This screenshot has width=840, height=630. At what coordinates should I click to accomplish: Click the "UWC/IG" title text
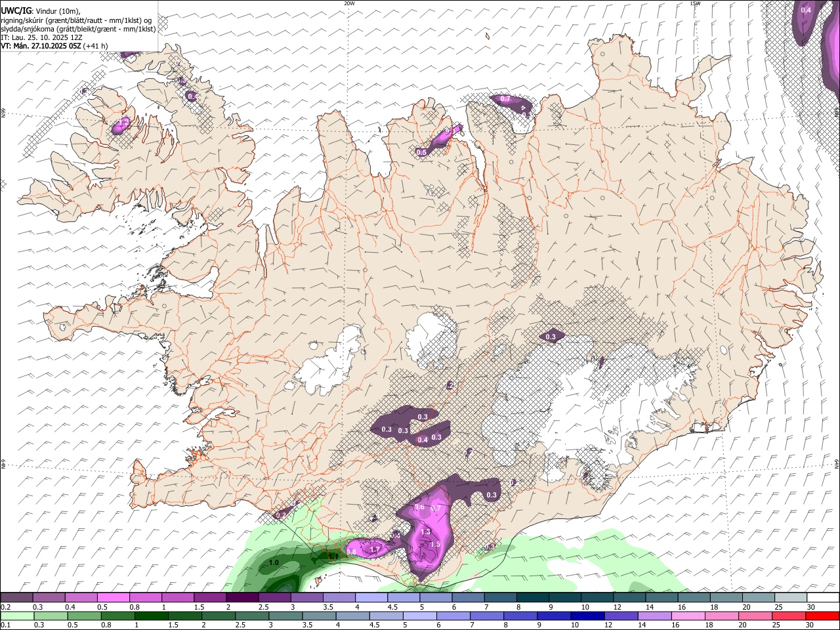coord(16,10)
